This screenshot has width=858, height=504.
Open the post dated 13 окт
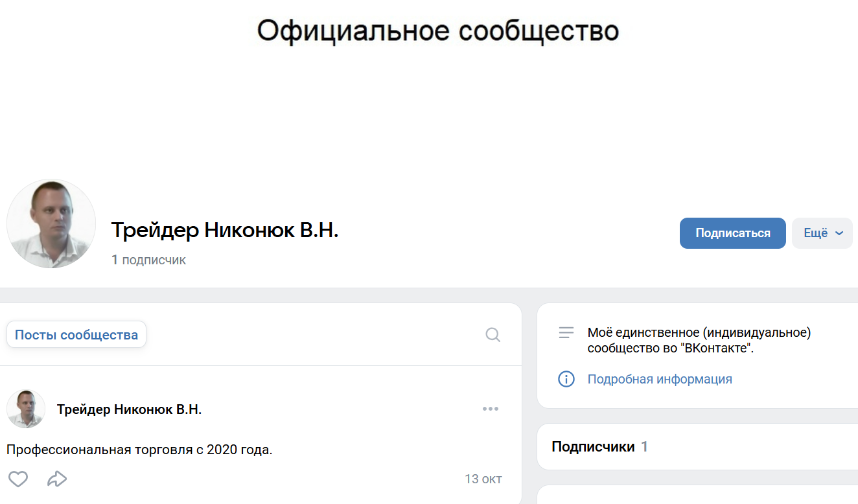point(483,479)
